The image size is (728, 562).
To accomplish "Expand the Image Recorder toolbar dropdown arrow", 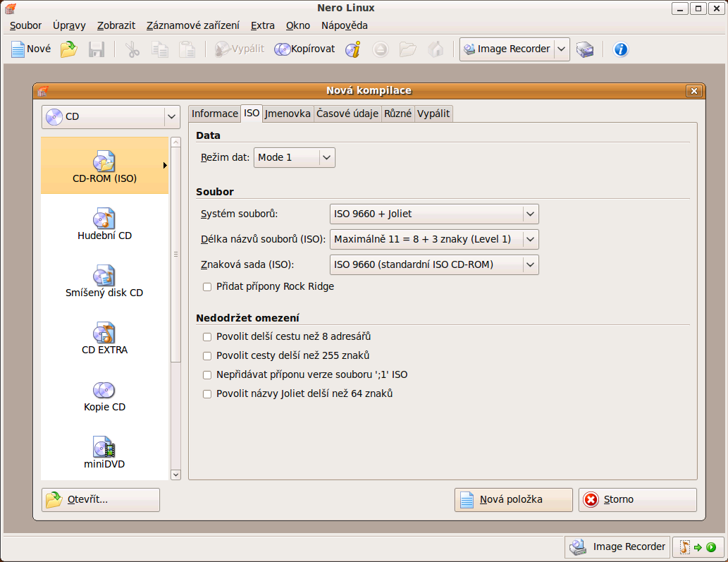I will pyautogui.click(x=561, y=49).
